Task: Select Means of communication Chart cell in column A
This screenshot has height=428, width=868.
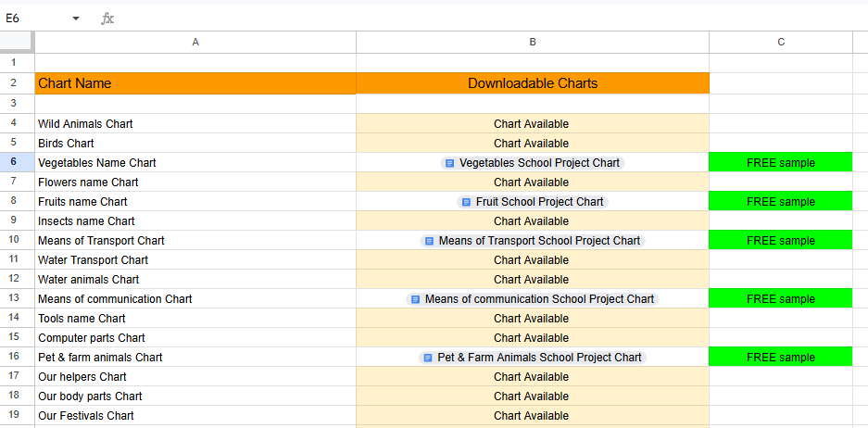Action: (x=195, y=299)
